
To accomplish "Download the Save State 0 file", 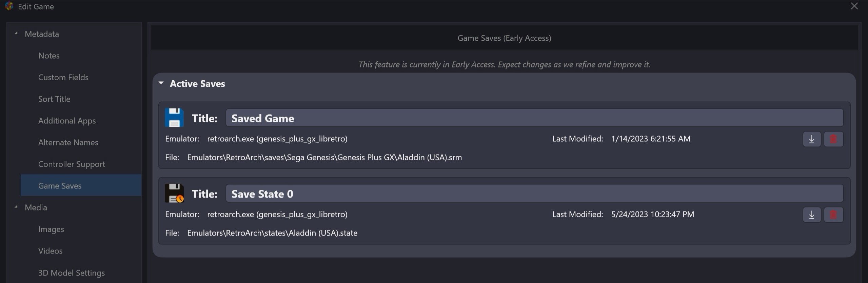I will [x=812, y=215].
